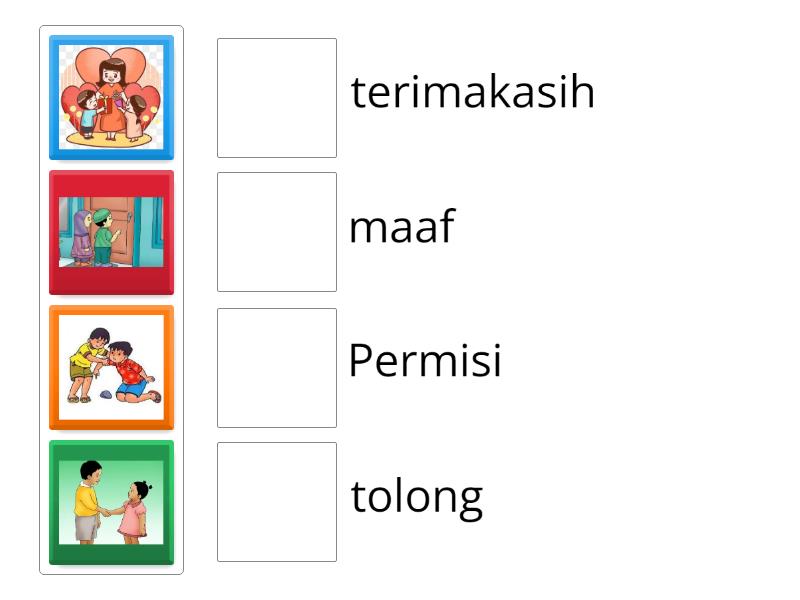The image size is (800, 600).
Task: Select the tolong label
Action: (x=417, y=496)
